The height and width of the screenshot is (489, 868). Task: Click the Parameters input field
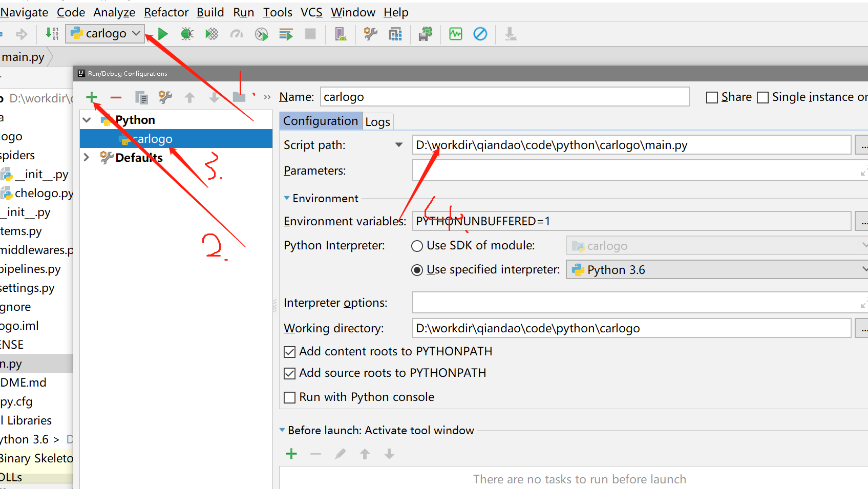640,171
